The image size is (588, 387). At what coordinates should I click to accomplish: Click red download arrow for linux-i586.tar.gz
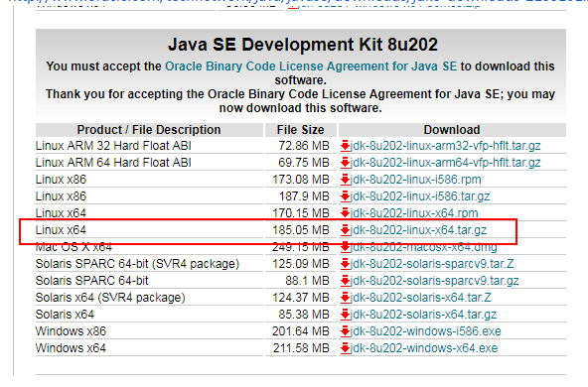tap(345, 196)
